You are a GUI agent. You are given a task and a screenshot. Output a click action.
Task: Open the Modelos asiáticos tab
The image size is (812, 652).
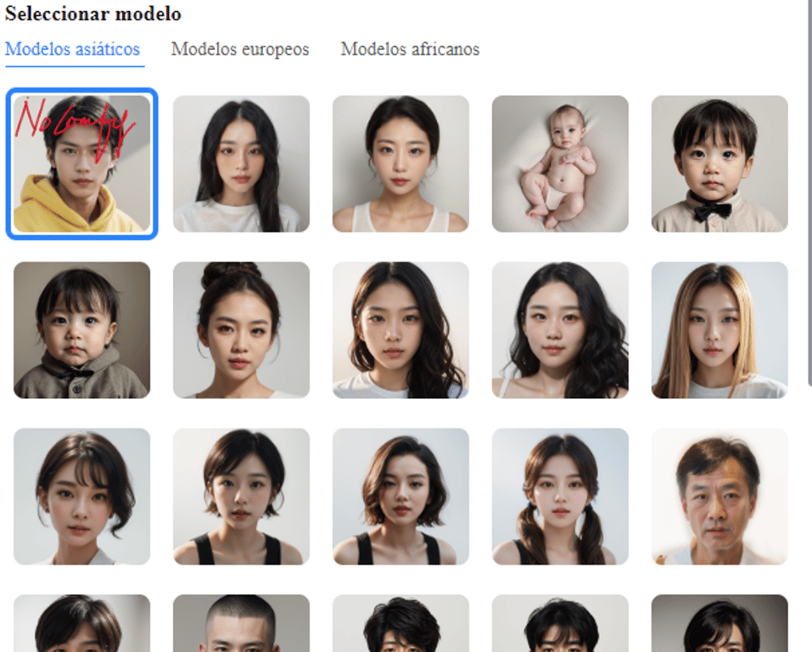pyautogui.click(x=72, y=49)
